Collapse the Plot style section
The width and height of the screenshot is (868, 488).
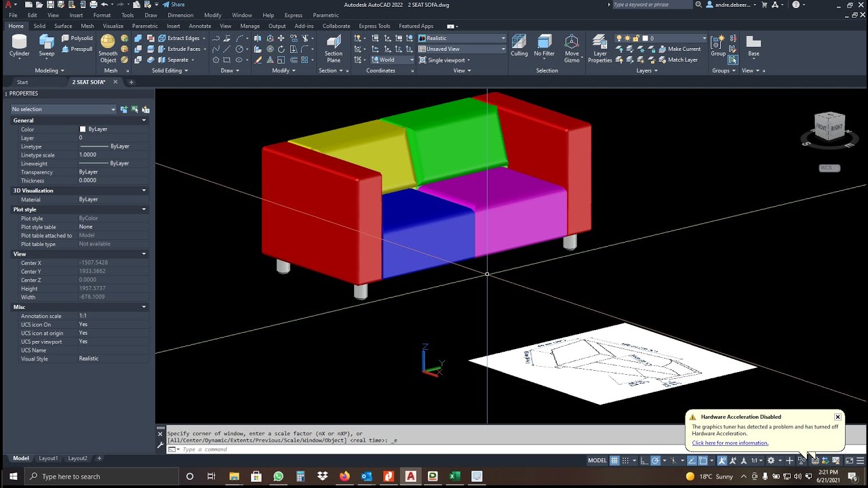144,209
